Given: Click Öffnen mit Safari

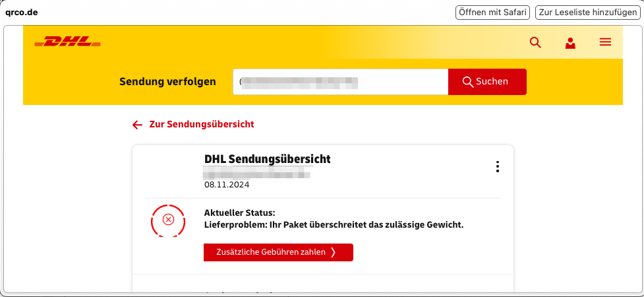Looking at the screenshot, I should [x=492, y=13].
